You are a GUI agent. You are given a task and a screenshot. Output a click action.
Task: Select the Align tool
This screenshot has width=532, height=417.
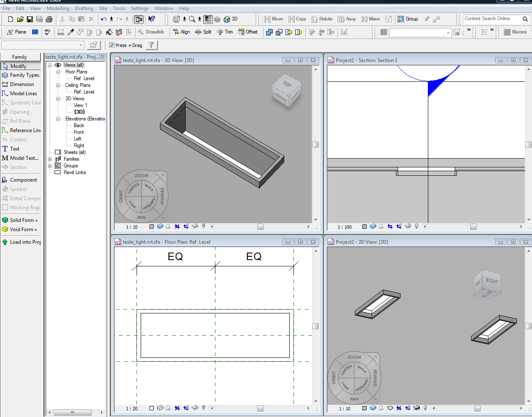[x=181, y=32]
